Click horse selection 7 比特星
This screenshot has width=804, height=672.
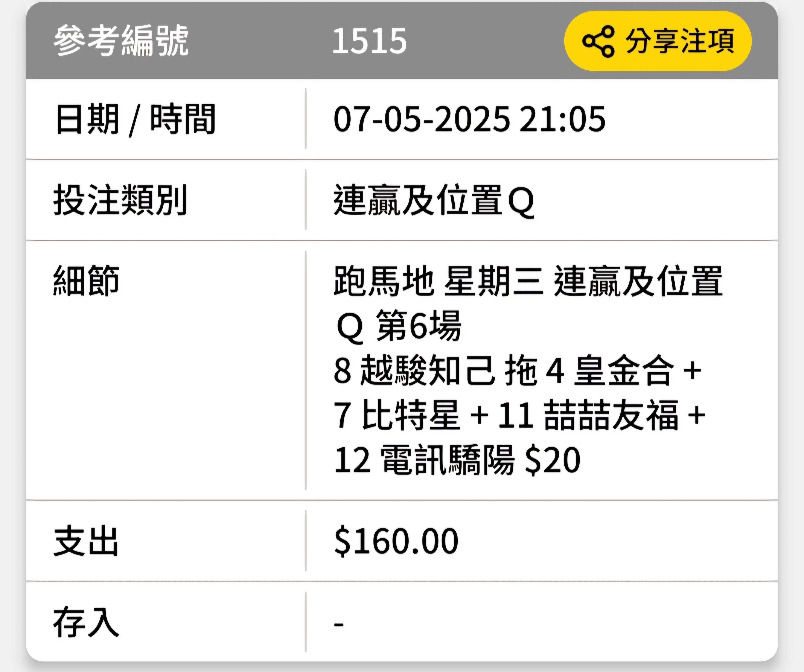397,415
